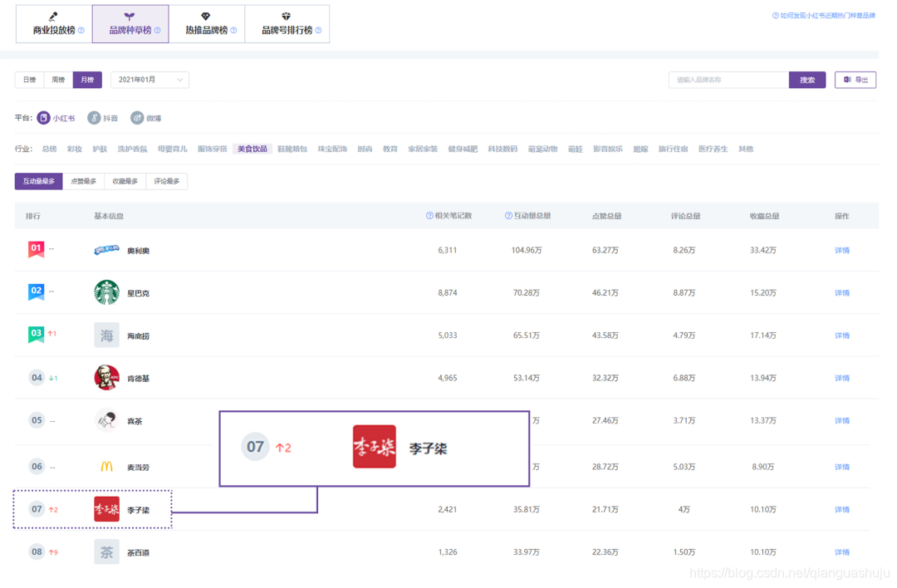Open 商业投放榜 tab

(x=54, y=23)
